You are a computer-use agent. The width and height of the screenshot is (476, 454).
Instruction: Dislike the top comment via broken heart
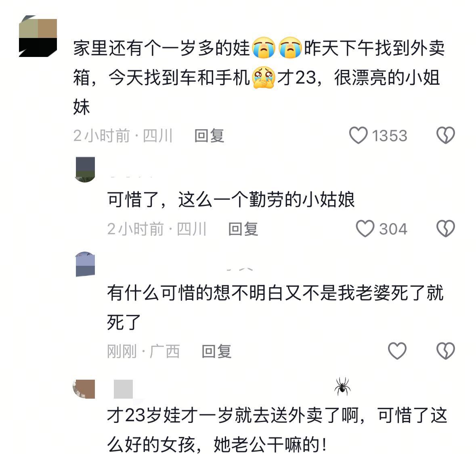[x=445, y=135]
